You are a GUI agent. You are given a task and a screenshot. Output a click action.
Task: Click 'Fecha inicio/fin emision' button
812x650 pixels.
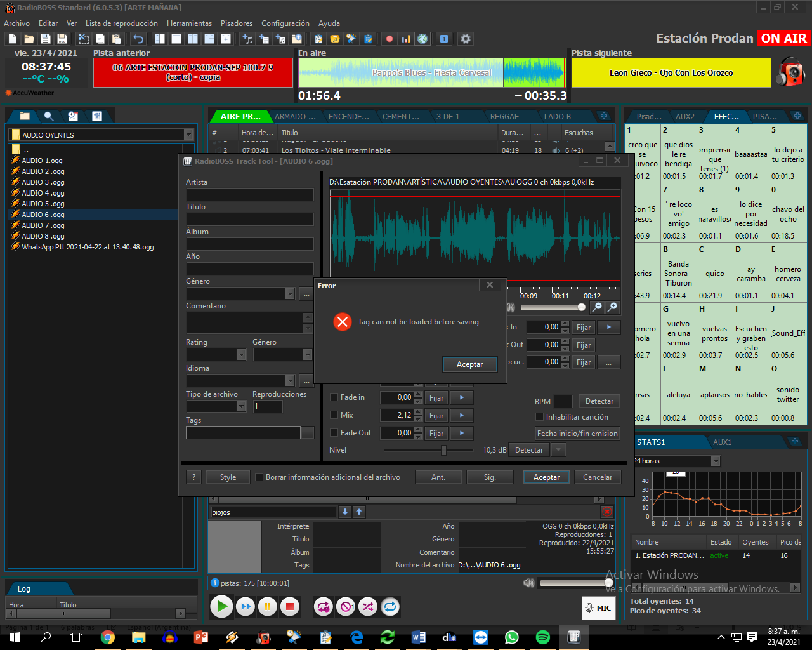pyautogui.click(x=577, y=434)
